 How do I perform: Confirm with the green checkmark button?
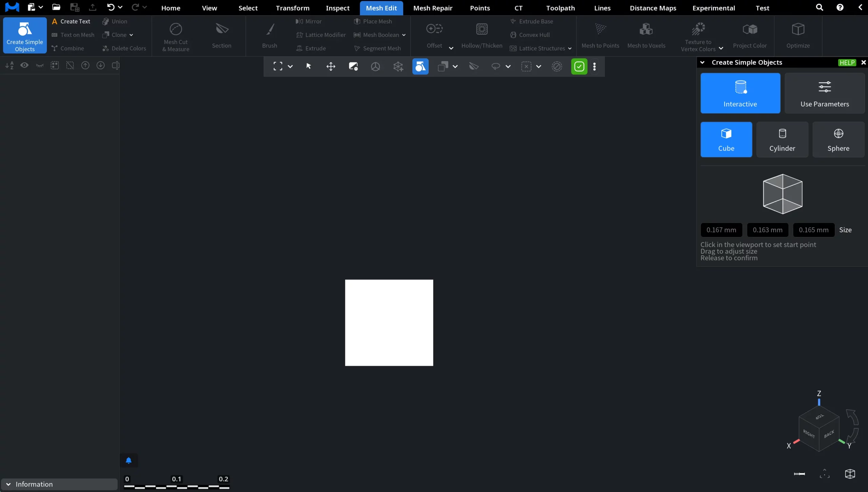[579, 66]
